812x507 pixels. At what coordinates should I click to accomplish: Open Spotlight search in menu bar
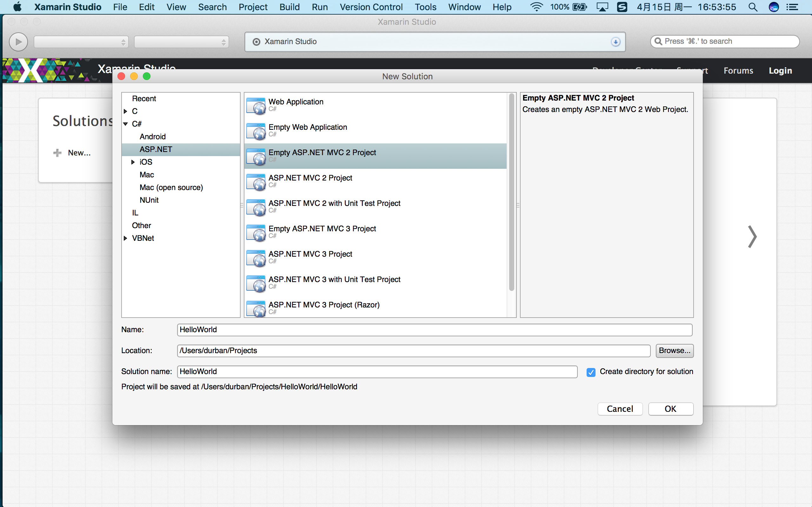point(753,7)
